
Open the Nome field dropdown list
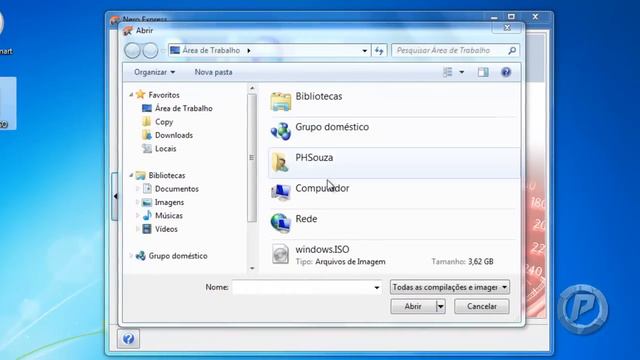point(377,287)
